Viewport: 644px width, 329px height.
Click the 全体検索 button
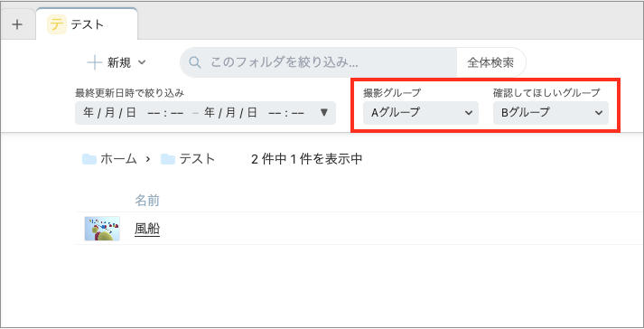click(x=490, y=62)
